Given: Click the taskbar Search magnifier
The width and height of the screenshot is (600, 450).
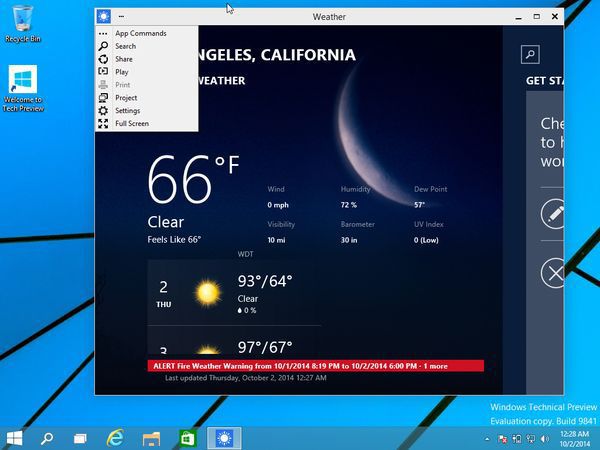Looking at the screenshot, I should click(x=47, y=438).
